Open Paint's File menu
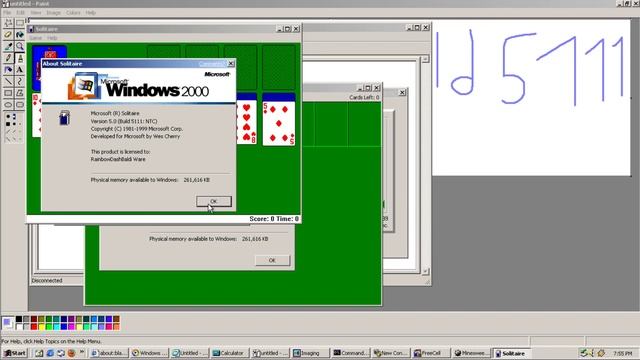Screen dimensions: 640x360 tap(7, 13)
